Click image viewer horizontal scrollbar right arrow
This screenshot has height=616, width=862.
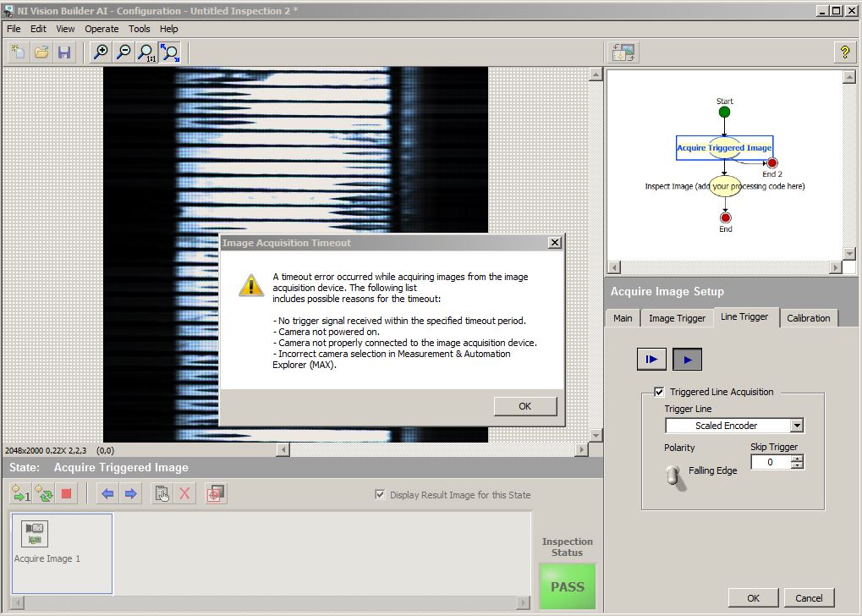[581, 449]
